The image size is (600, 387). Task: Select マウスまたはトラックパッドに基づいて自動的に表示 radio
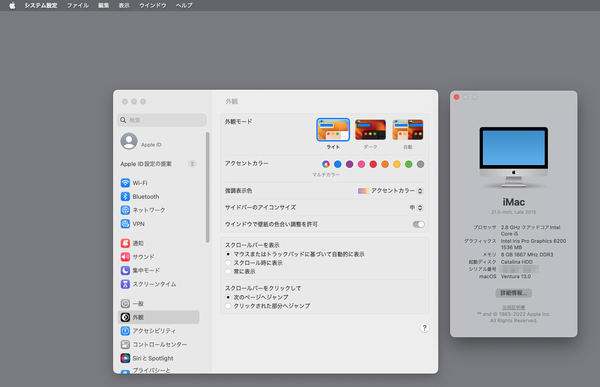coord(228,254)
